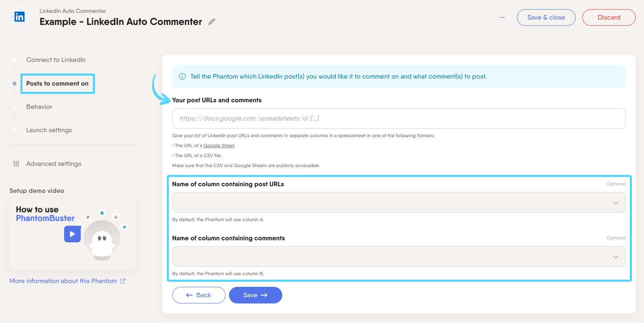Viewport: 644px width, 323px height.
Task: Navigate to Launch settings step
Action: [x=49, y=130]
